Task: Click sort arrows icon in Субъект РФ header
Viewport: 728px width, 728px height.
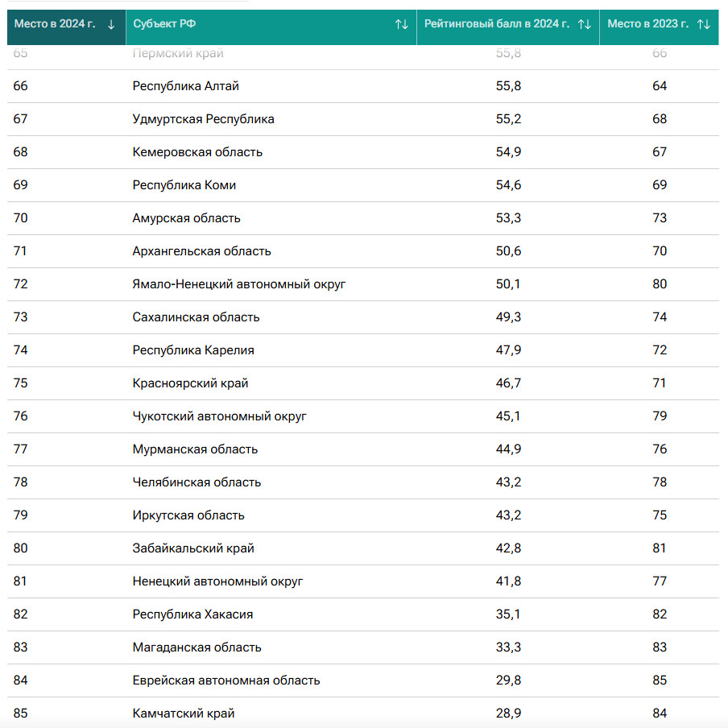Action: pos(402,24)
